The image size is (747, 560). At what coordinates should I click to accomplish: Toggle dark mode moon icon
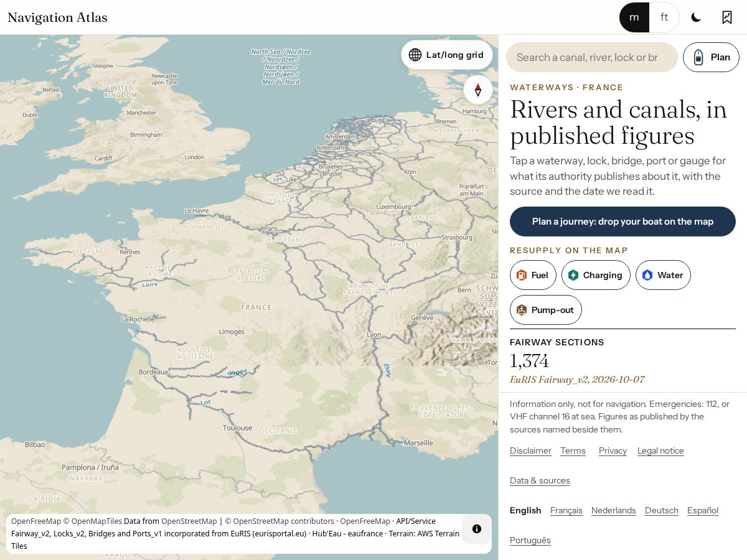pos(696,17)
